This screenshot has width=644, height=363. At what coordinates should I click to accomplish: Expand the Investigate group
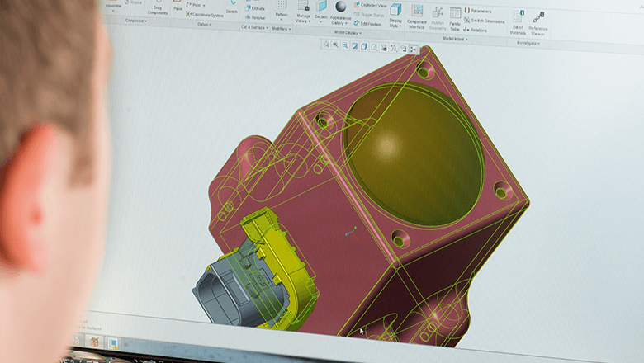tap(528, 43)
